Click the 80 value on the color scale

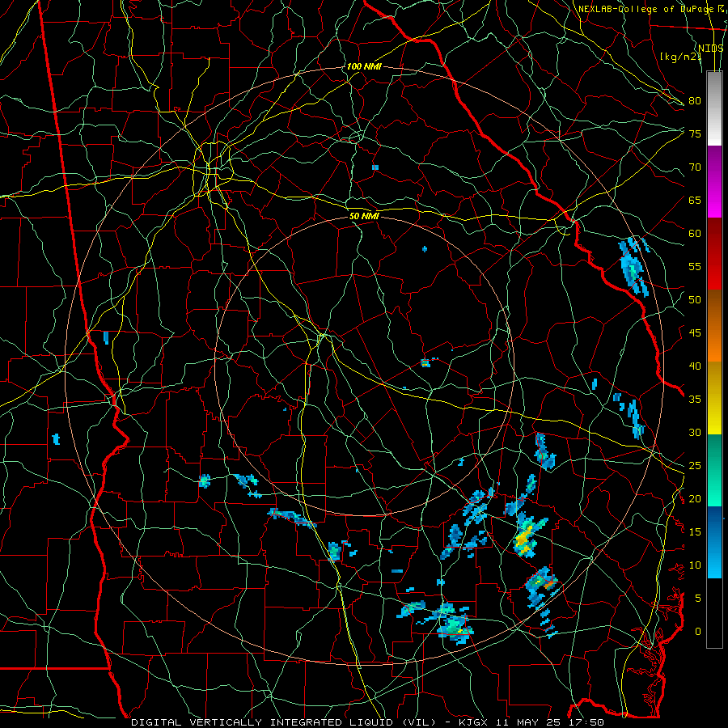[695, 101]
